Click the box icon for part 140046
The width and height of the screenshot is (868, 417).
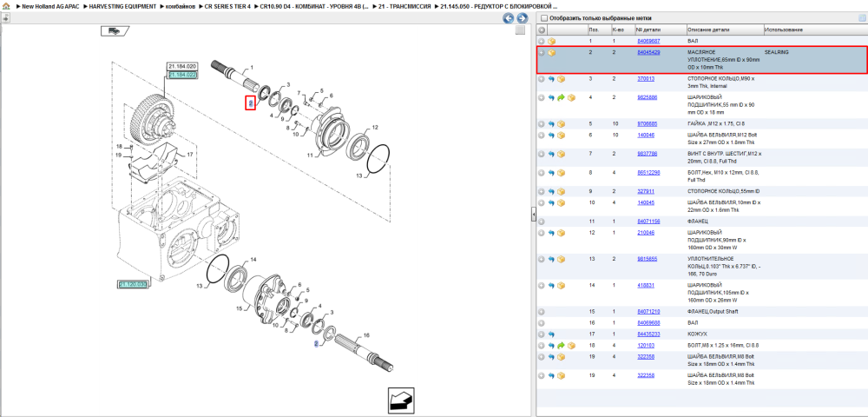coord(562,136)
